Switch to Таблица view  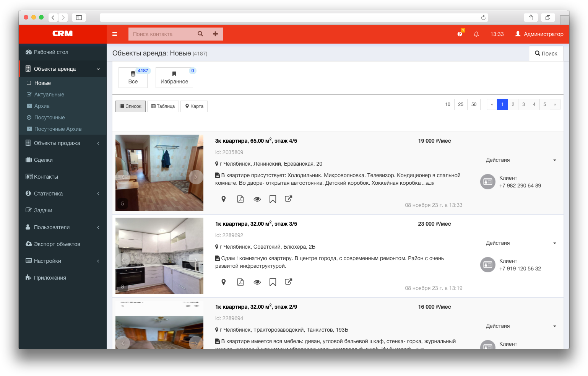163,106
